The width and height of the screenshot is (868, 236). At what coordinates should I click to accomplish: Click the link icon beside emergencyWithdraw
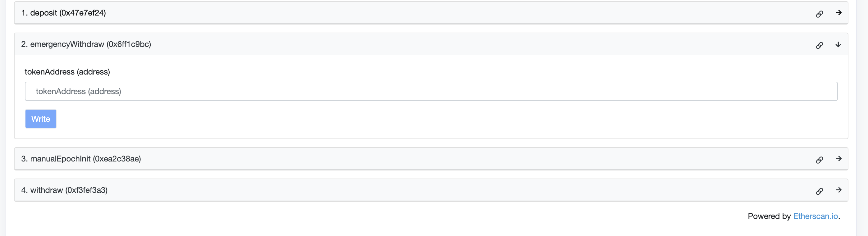pos(820,45)
